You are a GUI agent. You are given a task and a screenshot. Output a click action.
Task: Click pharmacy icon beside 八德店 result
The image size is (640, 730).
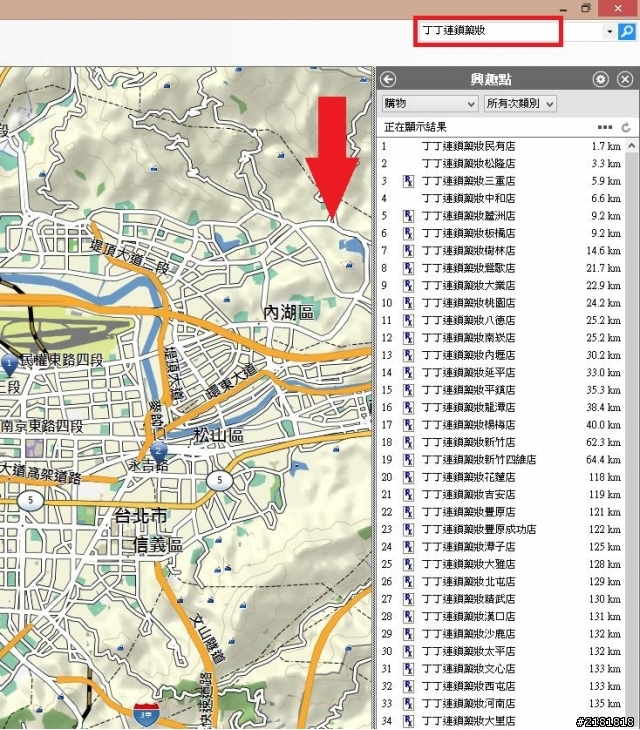(408, 320)
